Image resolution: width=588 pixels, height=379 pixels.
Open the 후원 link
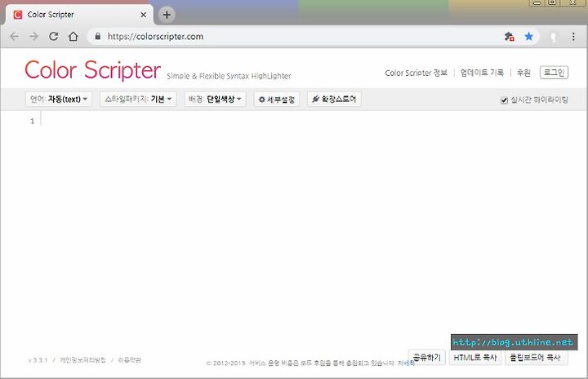click(x=523, y=73)
